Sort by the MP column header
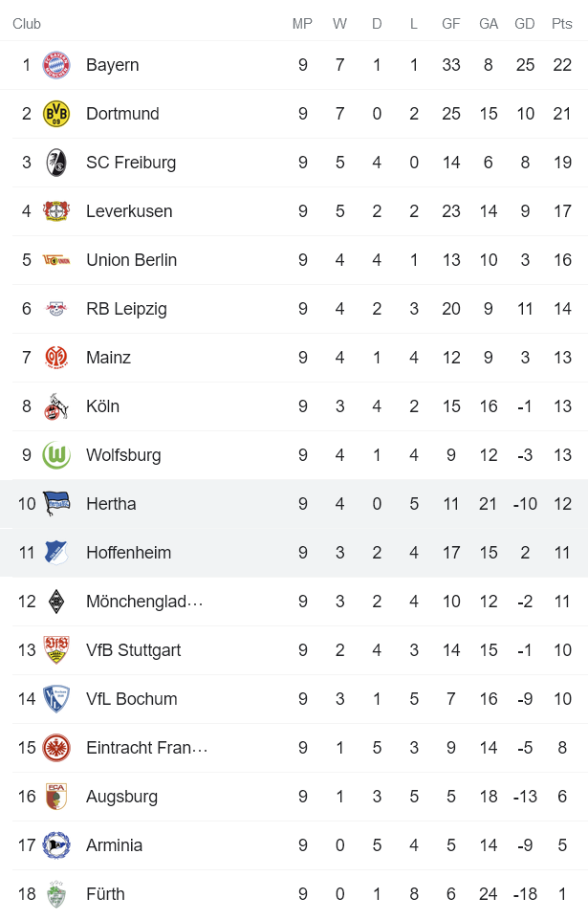The height and width of the screenshot is (920, 588). point(302,24)
